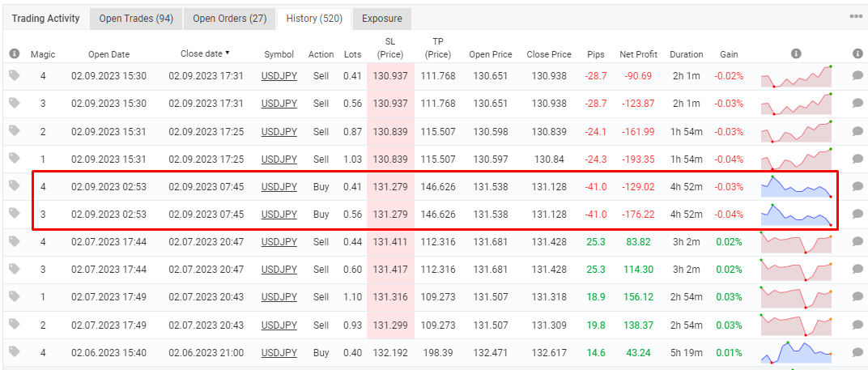Click tag icon on the 0.40 lots Buy row
868x370 pixels.
tap(15, 351)
